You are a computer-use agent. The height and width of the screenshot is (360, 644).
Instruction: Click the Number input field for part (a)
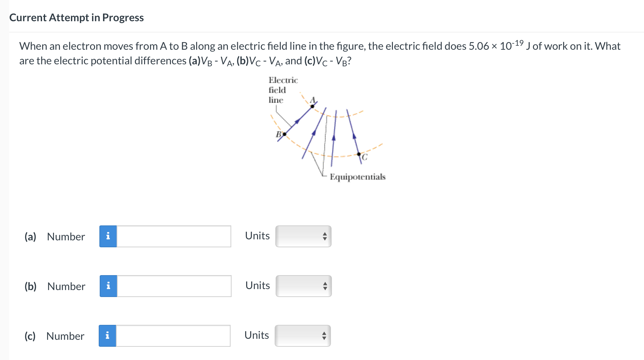click(174, 236)
